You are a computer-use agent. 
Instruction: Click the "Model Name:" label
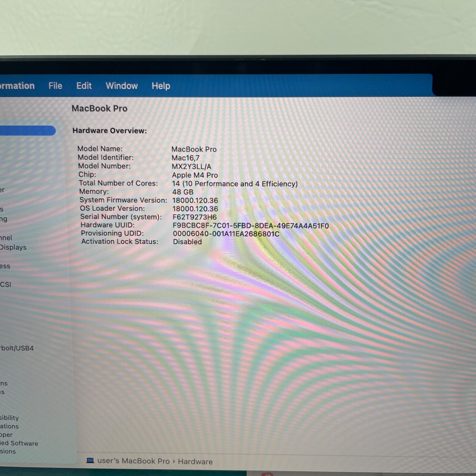100,149
